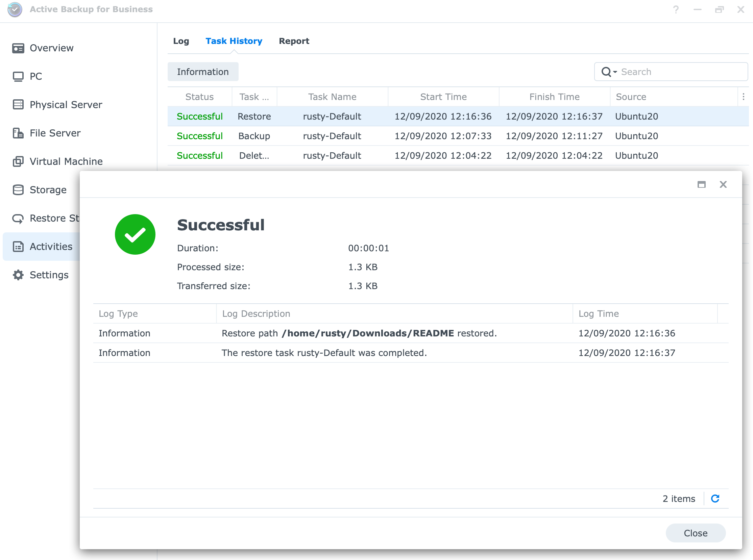Select the 'restore task rusty-Default was completed' log row
Screen dimensions: 753x560
coord(410,353)
